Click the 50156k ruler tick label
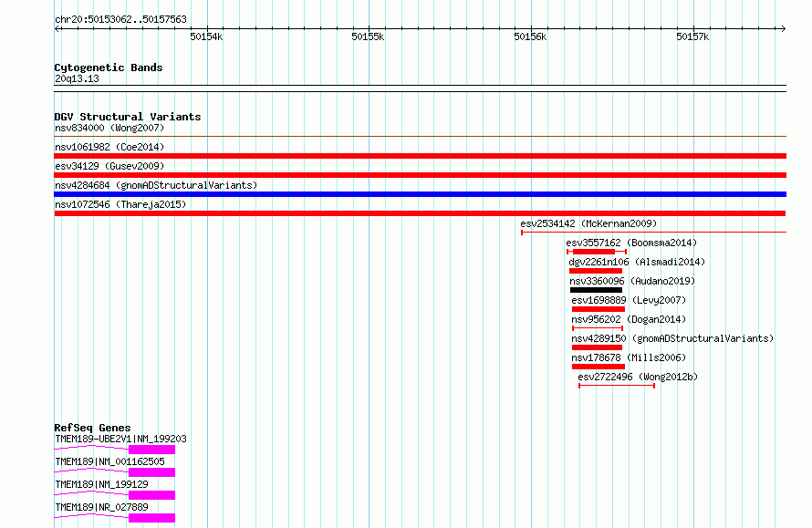 (530, 37)
